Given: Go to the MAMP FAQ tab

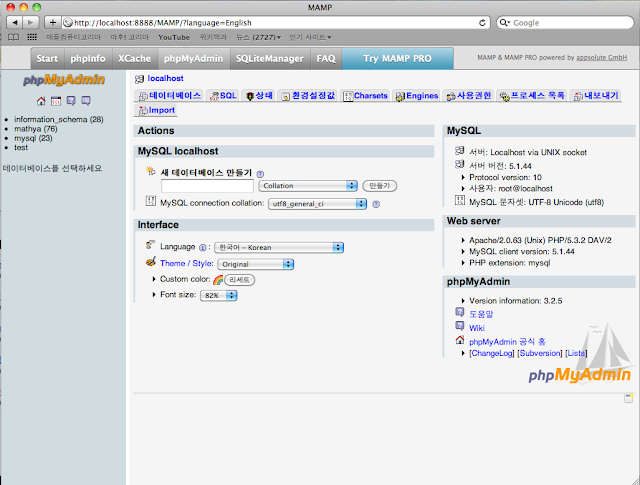Looking at the screenshot, I should [x=326, y=58].
